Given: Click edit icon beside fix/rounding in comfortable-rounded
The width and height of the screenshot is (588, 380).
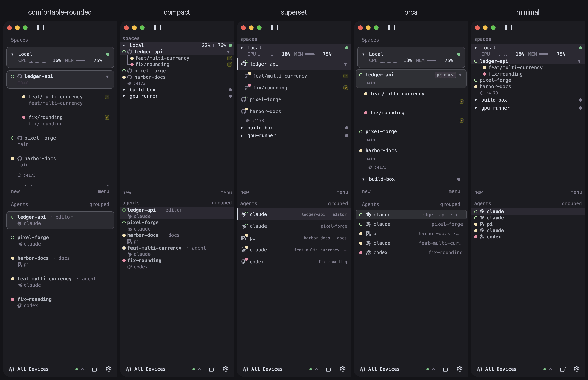Looking at the screenshot, I should tap(107, 117).
